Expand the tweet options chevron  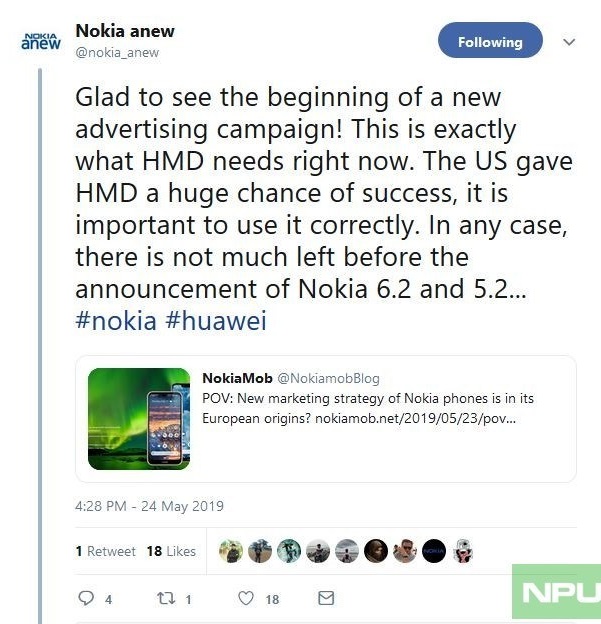tap(569, 42)
